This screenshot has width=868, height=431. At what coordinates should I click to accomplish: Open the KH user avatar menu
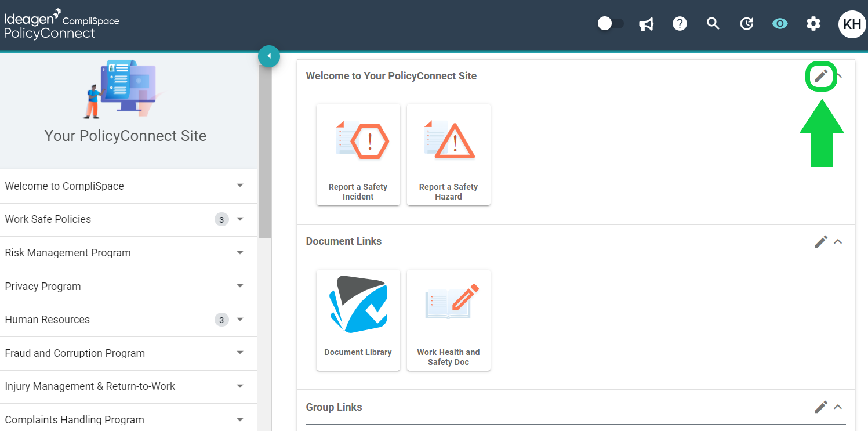click(852, 24)
